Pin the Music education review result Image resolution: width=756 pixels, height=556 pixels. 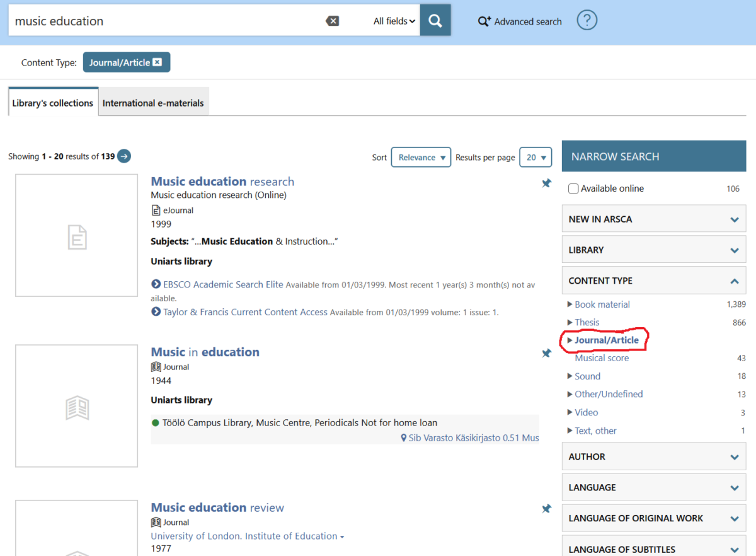[546, 509]
